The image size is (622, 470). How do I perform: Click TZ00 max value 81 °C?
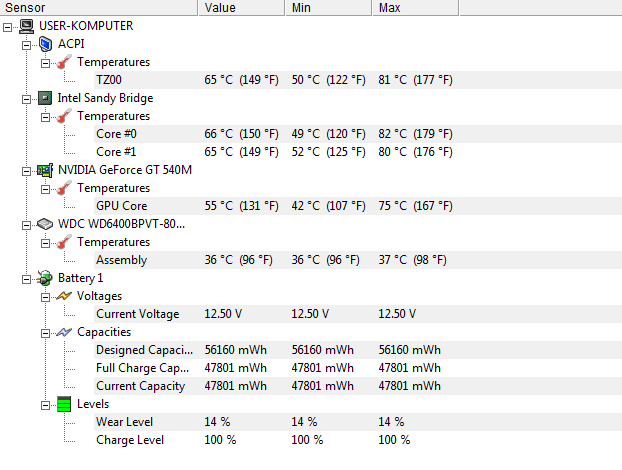415,80
